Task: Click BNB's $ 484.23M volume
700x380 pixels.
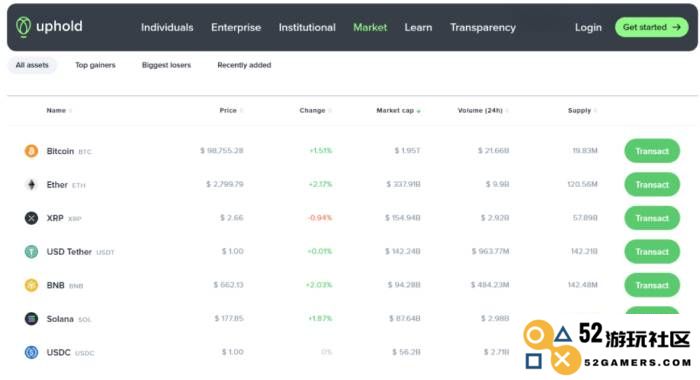Action: coord(490,284)
